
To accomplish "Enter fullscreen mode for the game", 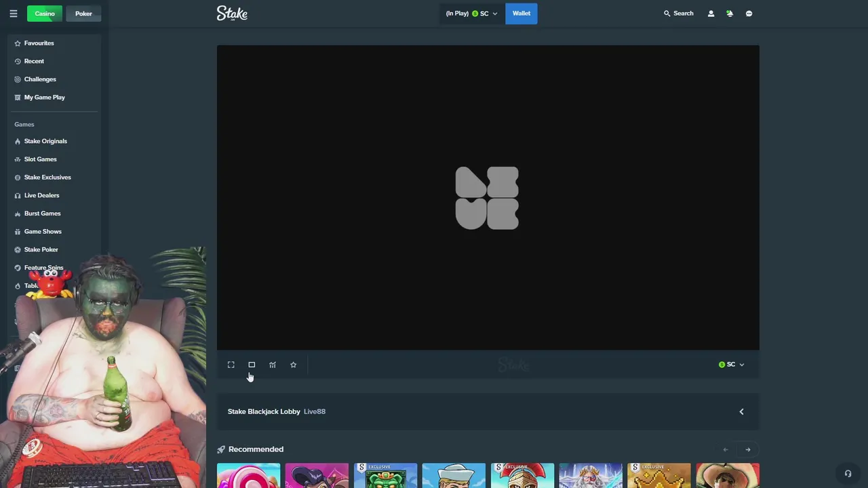I will 231,365.
